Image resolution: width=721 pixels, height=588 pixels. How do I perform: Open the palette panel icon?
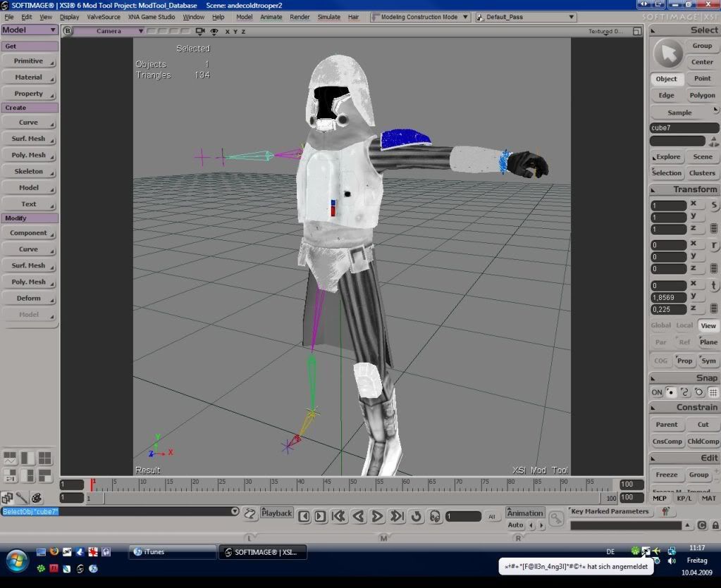coord(37,497)
